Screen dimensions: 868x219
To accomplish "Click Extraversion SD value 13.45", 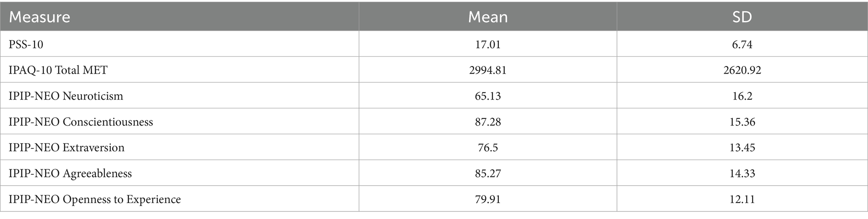I will [742, 148].
